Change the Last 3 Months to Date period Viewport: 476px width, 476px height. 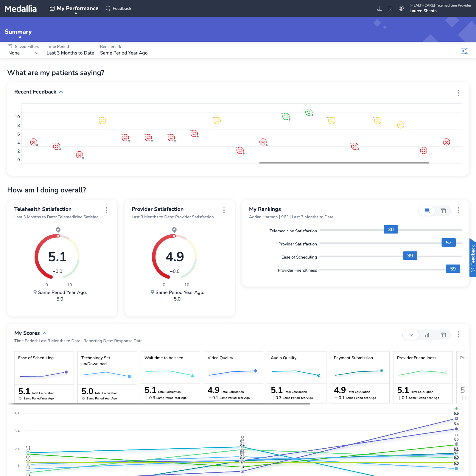click(x=70, y=53)
